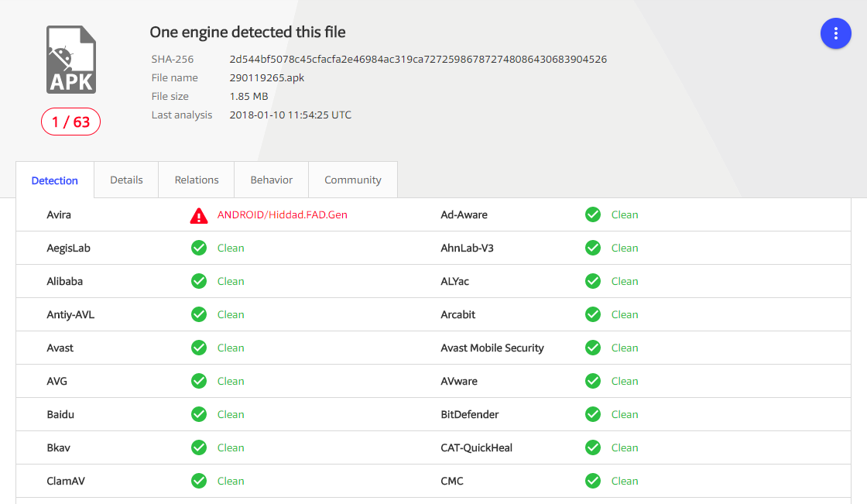Viewport: 867px width, 504px height.
Task: Select the ANDROID/Hiddad.FAD.Gen detection name
Action: 282,214
